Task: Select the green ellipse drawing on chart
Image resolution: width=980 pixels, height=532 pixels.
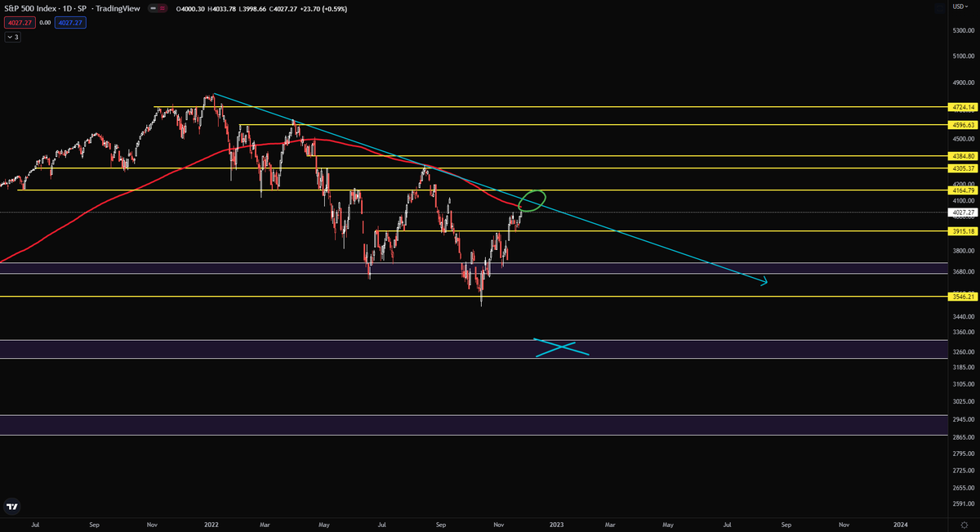Action: [532, 201]
